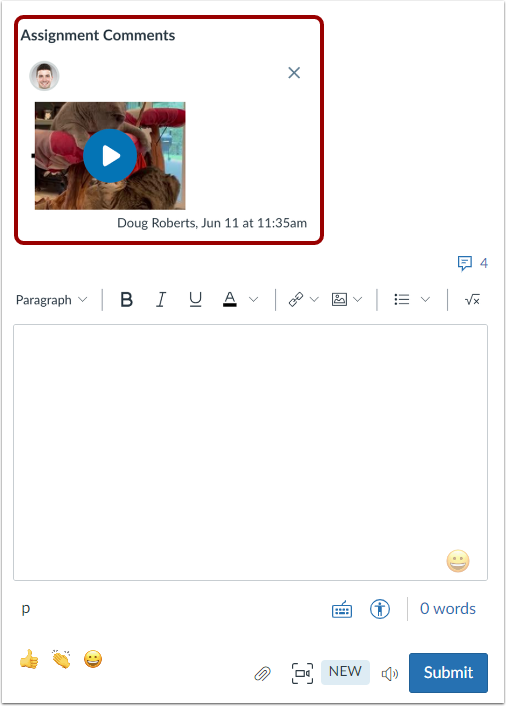
Task: Insert the grinning face emoji below editor
Action: pos(93,659)
